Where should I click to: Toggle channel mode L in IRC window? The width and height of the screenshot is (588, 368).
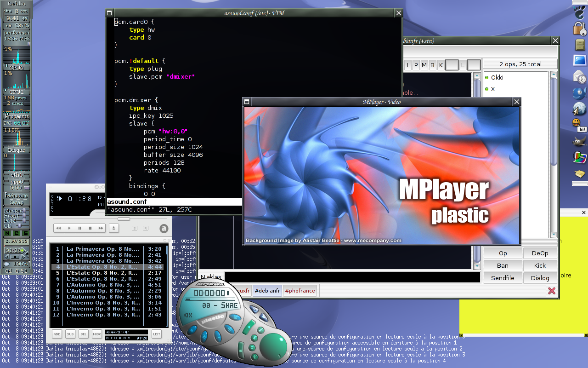pyautogui.click(x=463, y=65)
